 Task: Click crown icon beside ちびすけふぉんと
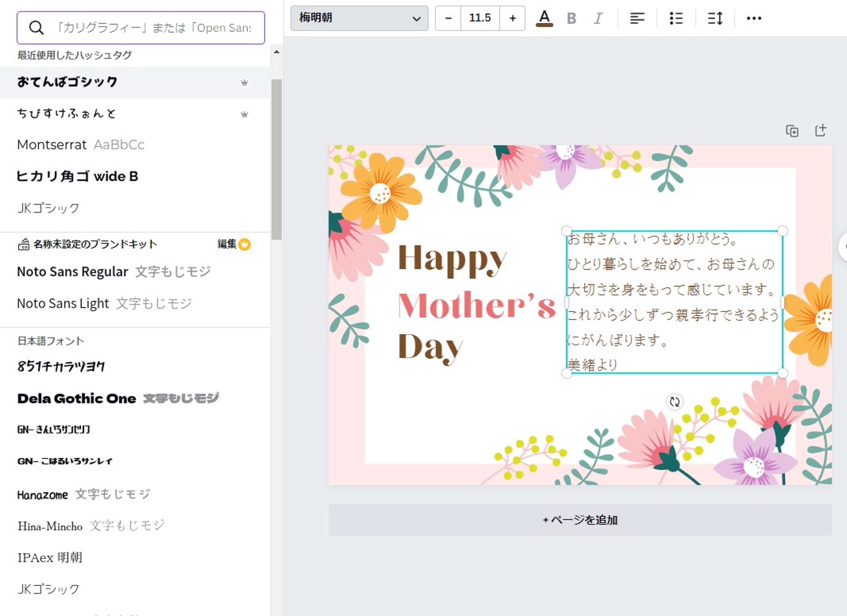244,114
